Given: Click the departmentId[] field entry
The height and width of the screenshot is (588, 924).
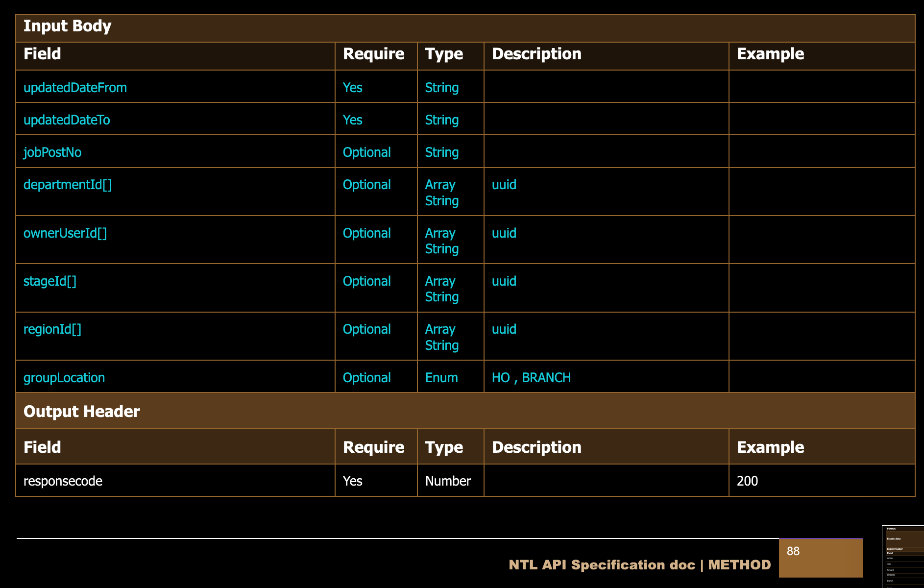Looking at the screenshot, I should click(x=68, y=185).
